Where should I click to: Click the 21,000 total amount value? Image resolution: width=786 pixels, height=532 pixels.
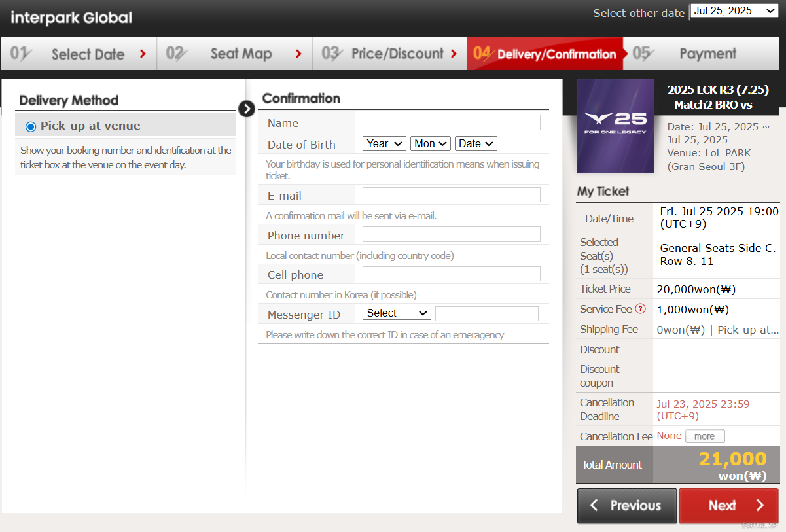click(x=732, y=459)
